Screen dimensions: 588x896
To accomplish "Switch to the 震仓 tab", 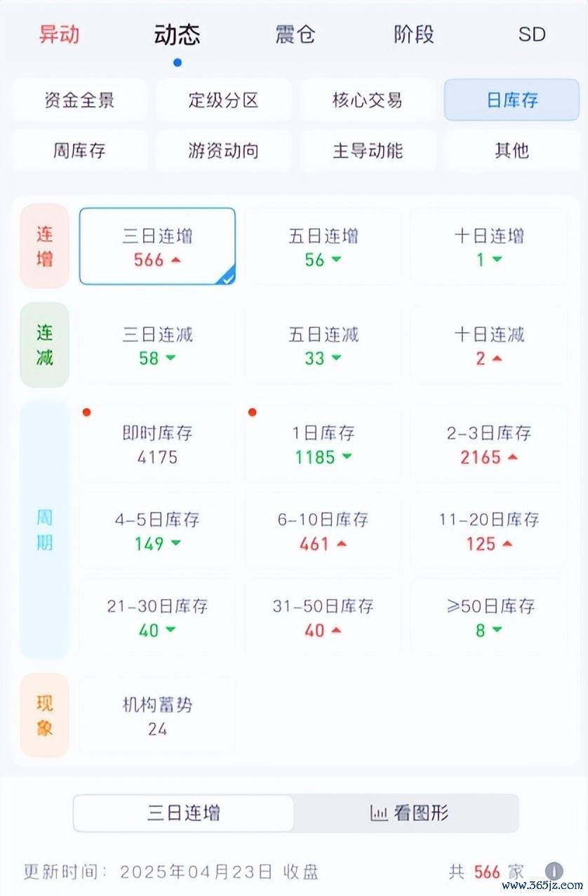I will [295, 34].
